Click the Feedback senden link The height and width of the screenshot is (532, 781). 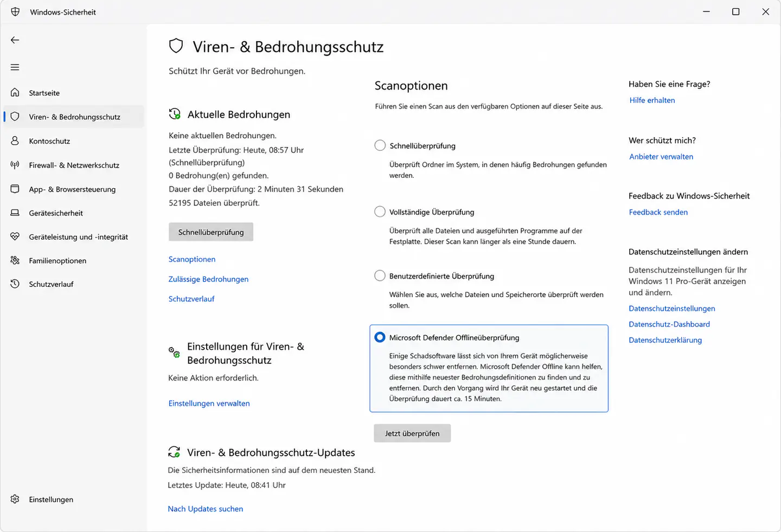click(x=658, y=213)
